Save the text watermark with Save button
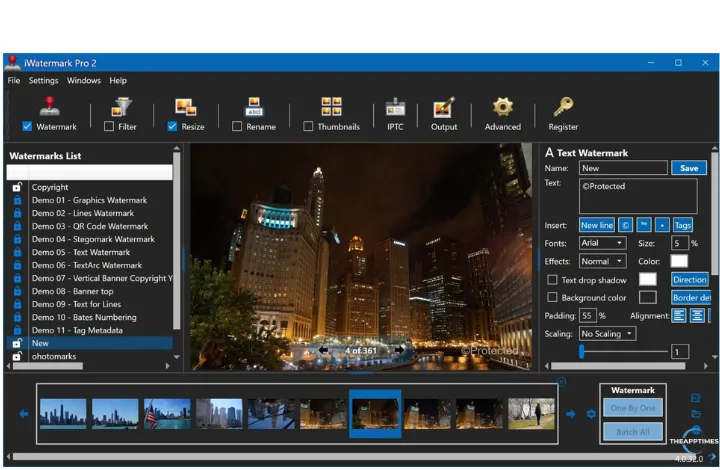Image resolution: width=720 pixels, height=470 pixels. [689, 168]
